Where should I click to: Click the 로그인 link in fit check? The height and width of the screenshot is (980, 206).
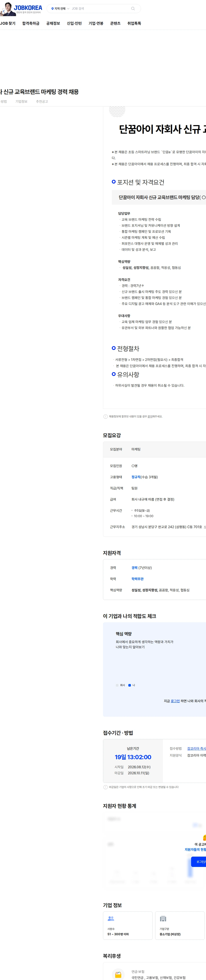tap(175, 701)
